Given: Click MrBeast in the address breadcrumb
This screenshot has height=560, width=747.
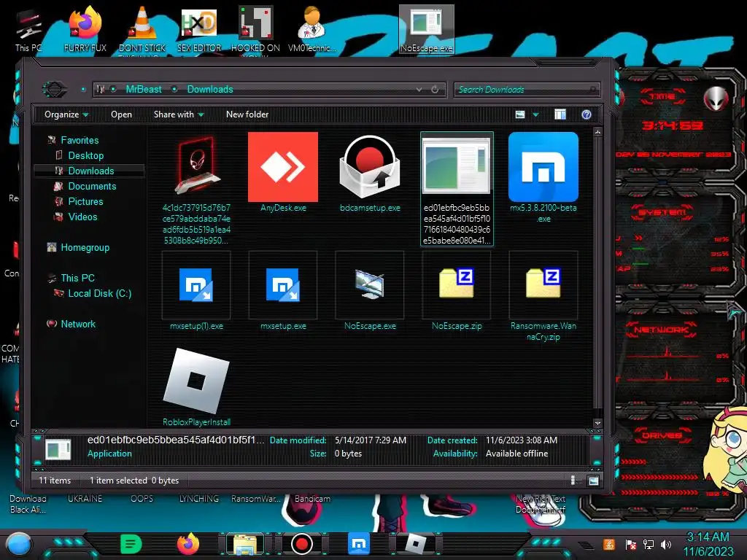Looking at the screenshot, I should 144,89.
